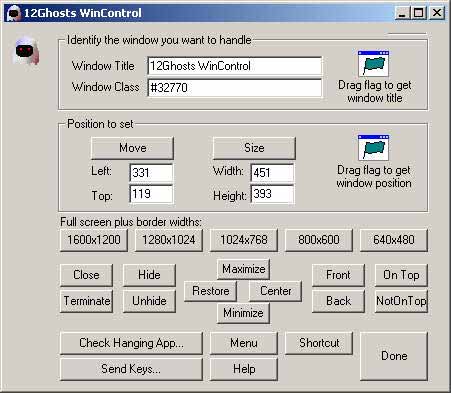Screen dimensions: 451x393
Task: Click the Unhide button
Action: pos(149,301)
